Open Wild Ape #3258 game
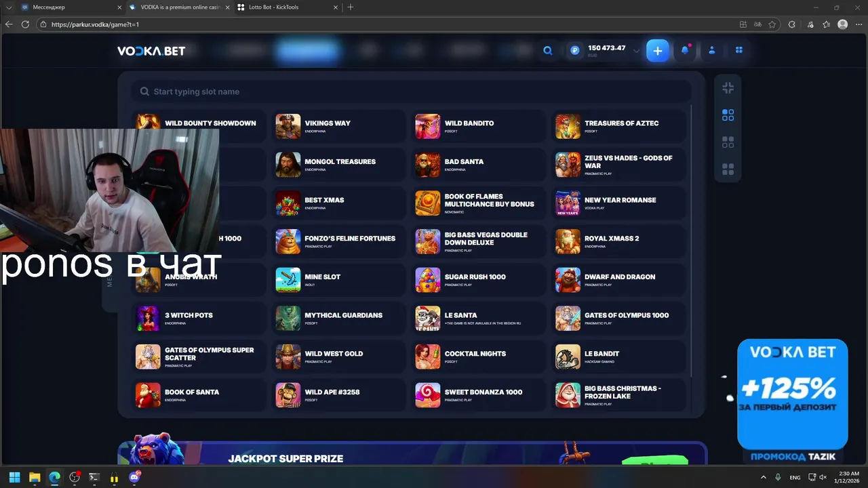Viewport: 868px width, 488px height. click(x=338, y=395)
